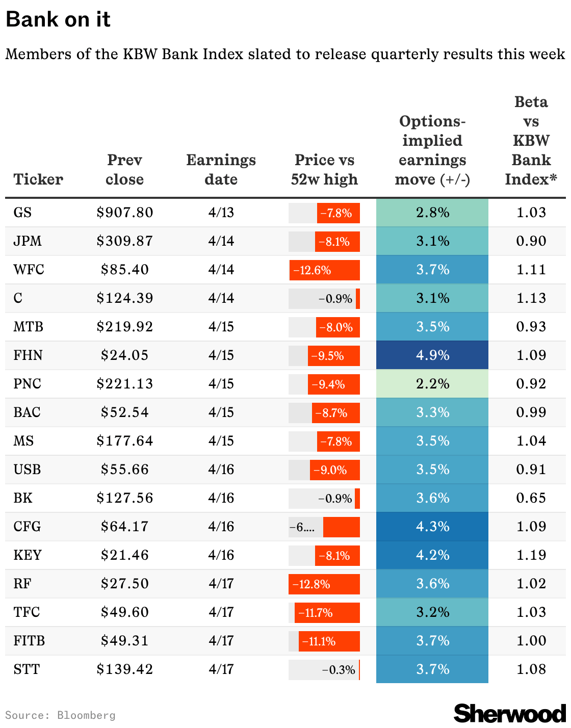Click the GS previous close $907.80

pyautogui.click(x=124, y=213)
